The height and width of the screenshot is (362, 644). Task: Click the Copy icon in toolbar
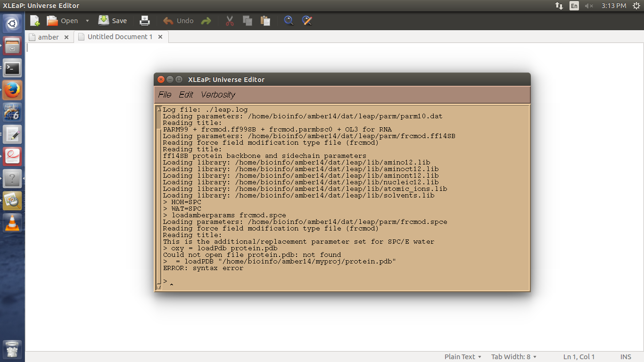pyautogui.click(x=248, y=21)
